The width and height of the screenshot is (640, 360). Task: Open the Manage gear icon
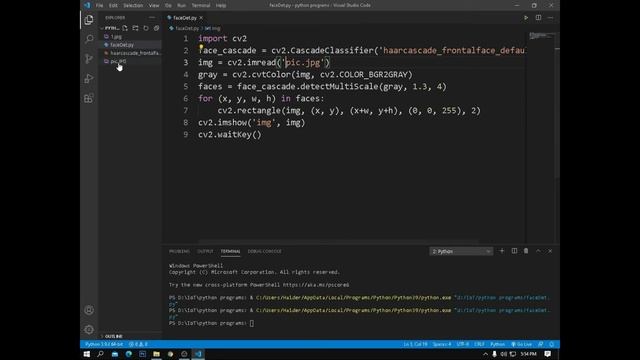(x=89, y=329)
